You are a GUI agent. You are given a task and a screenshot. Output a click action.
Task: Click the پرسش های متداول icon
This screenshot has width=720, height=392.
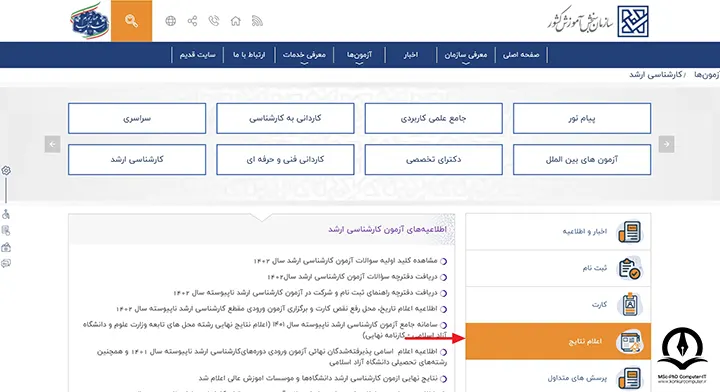coord(630,378)
